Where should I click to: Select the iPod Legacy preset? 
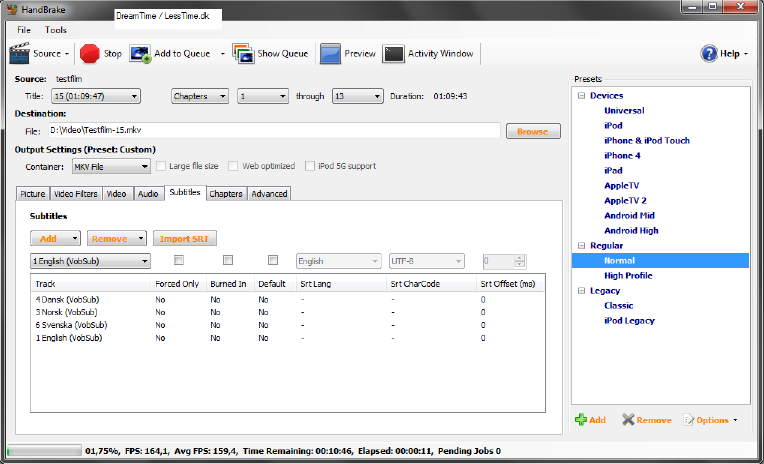point(629,321)
